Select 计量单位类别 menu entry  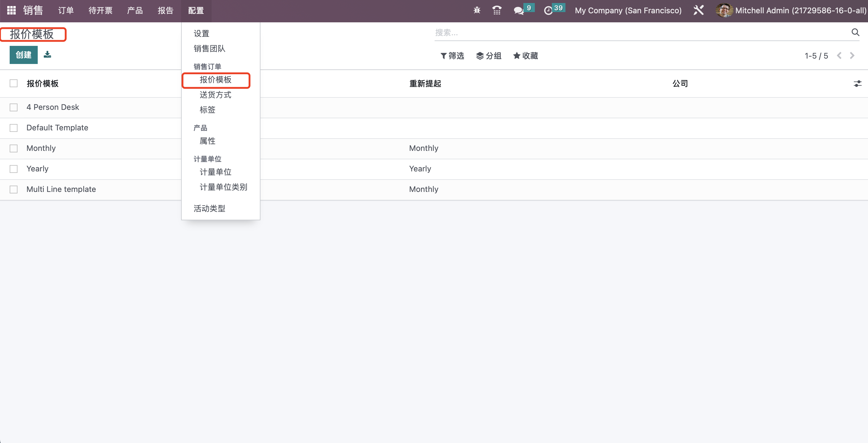tap(223, 187)
